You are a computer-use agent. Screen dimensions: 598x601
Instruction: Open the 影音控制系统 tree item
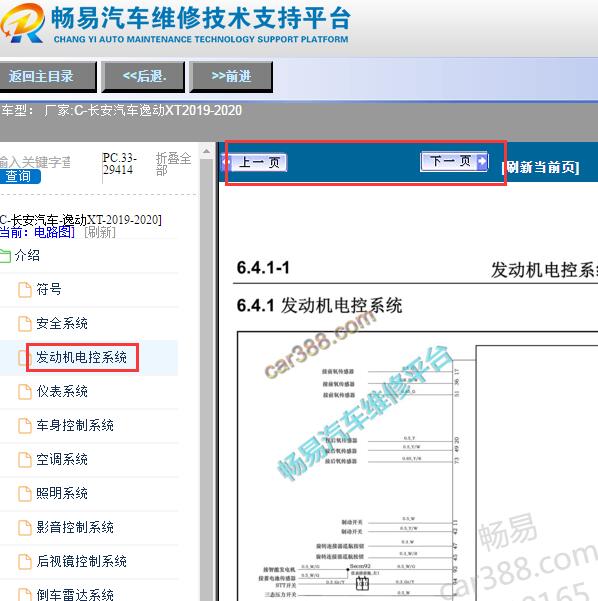click(x=75, y=527)
